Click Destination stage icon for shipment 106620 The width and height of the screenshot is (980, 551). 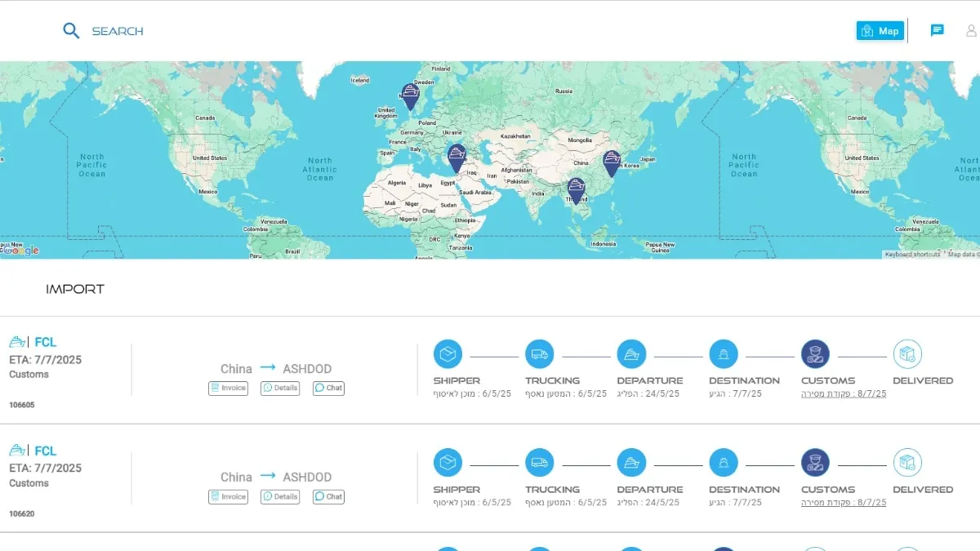coord(724,463)
